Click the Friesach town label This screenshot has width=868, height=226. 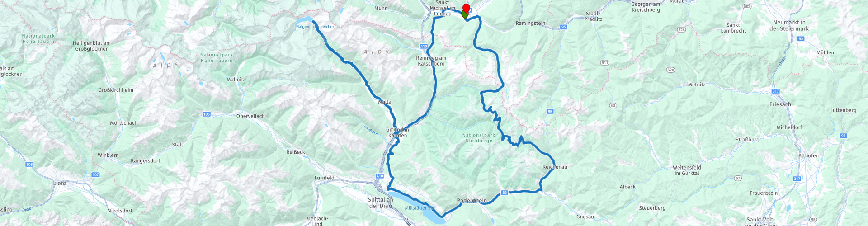[x=780, y=104]
